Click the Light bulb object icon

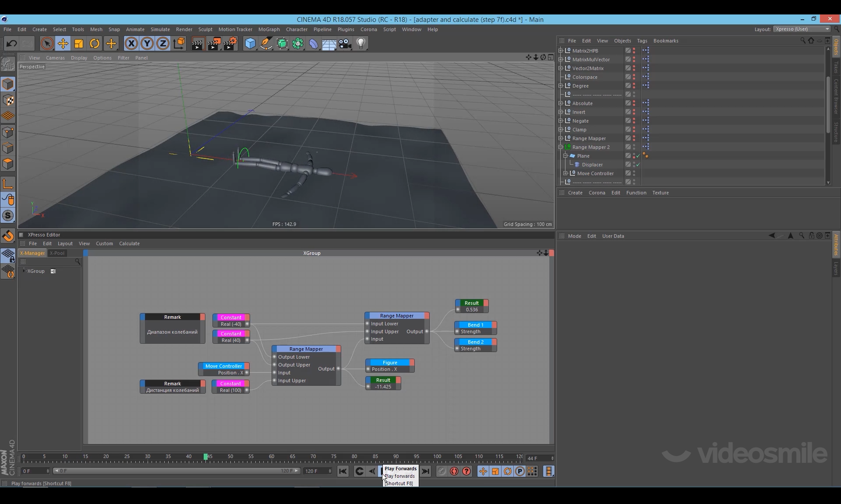(x=361, y=43)
